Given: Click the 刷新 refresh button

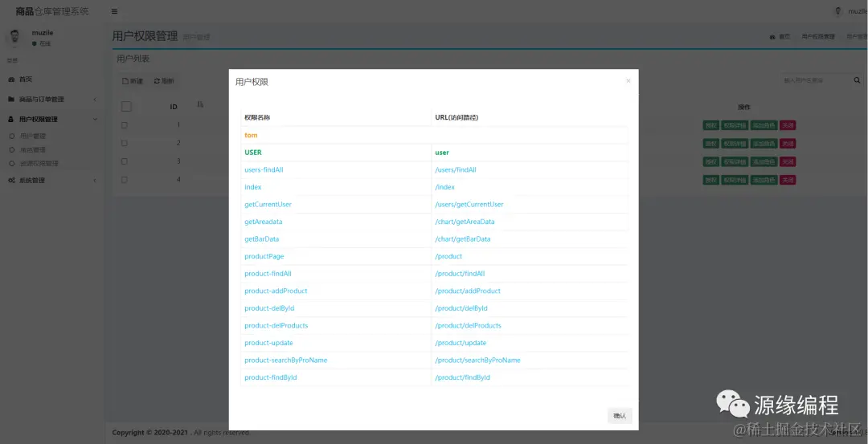Looking at the screenshot, I should 164,81.
